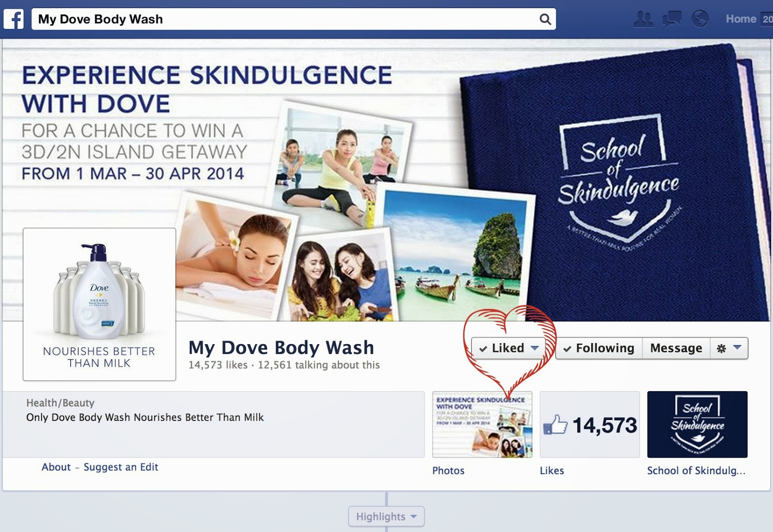Click Suggest an Edit link

pyautogui.click(x=121, y=467)
